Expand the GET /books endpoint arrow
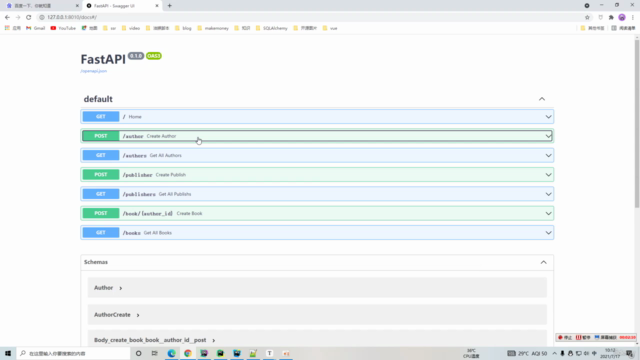The width and height of the screenshot is (640, 360). tap(548, 233)
